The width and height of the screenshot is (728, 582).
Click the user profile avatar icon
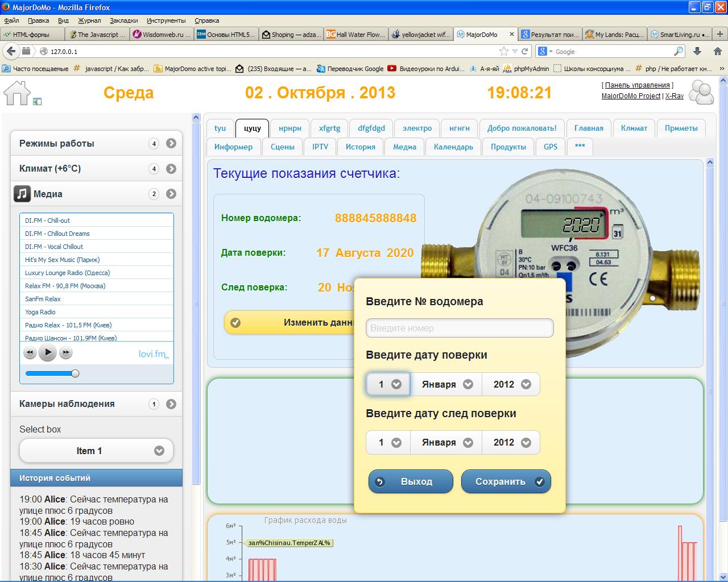[701, 93]
